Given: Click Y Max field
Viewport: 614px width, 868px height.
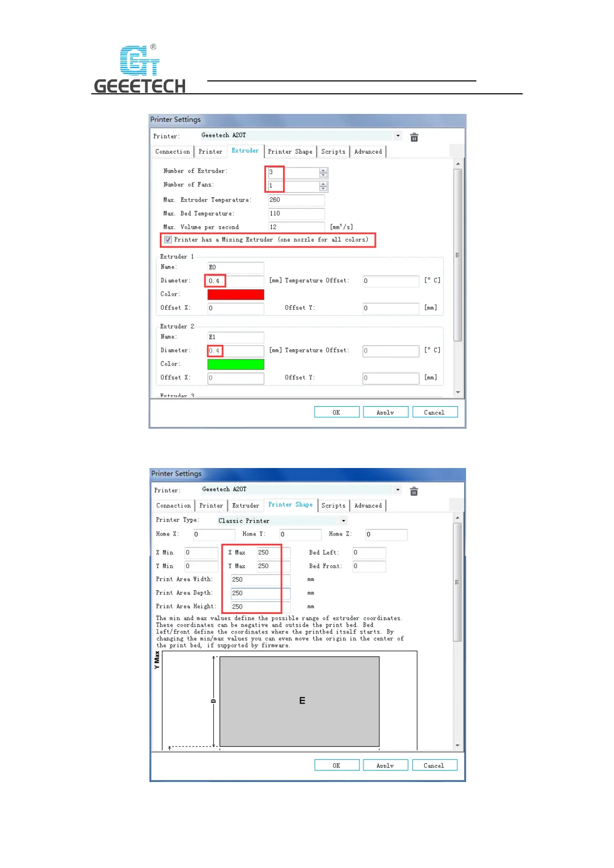Looking at the screenshot, I should [x=274, y=566].
